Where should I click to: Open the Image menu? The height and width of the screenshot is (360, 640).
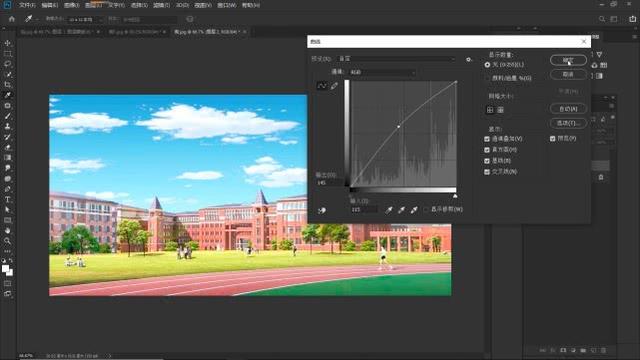[71, 5]
